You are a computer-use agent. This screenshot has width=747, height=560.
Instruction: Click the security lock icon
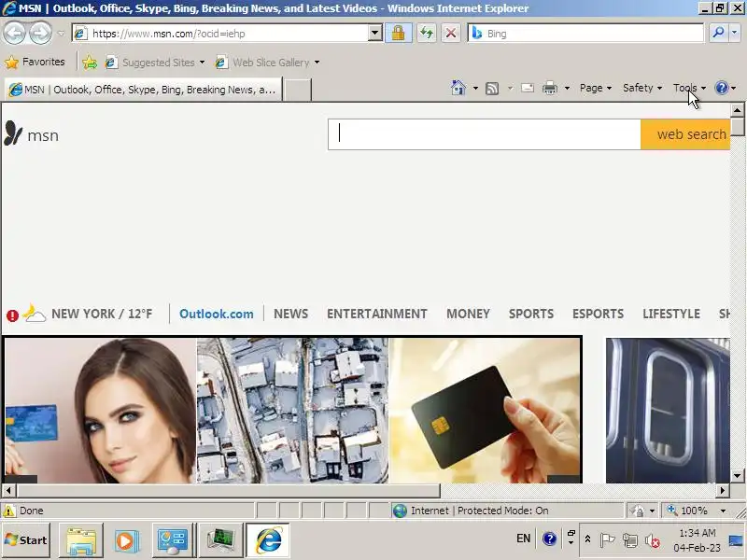pyautogui.click(x=399, y=34)
